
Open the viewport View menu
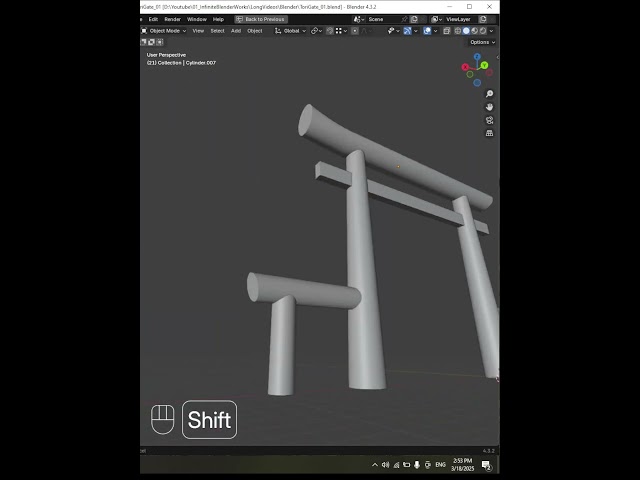coord(198,31)
